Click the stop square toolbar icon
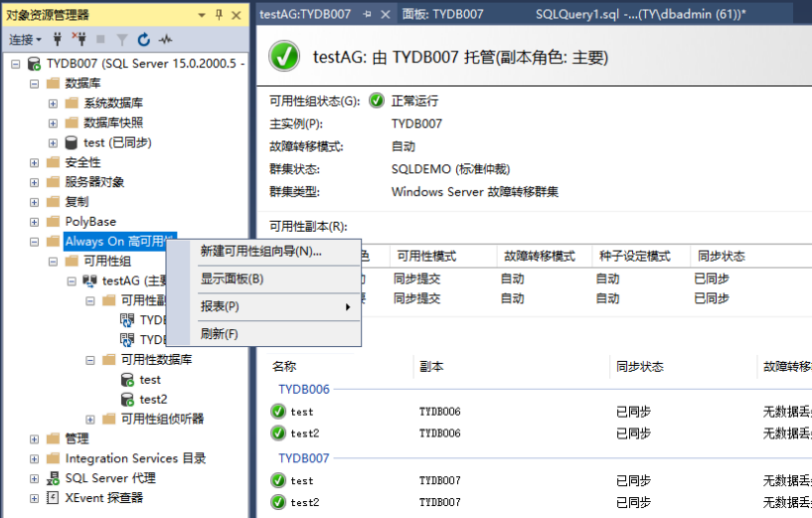Viewport: 812px width, 518px height. point(100,39)
